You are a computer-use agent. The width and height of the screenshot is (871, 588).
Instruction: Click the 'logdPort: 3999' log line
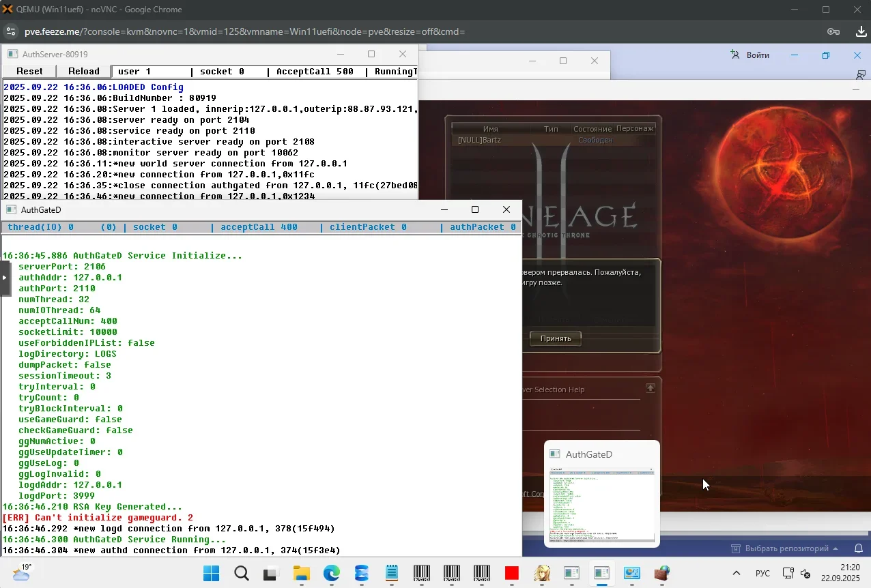tap(57, 496)
